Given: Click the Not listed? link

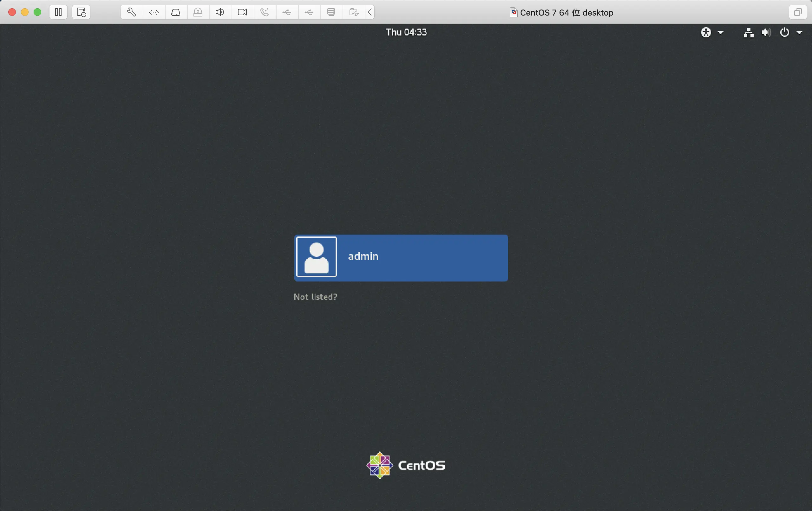Looking at the screenshot, I should 315,297.
